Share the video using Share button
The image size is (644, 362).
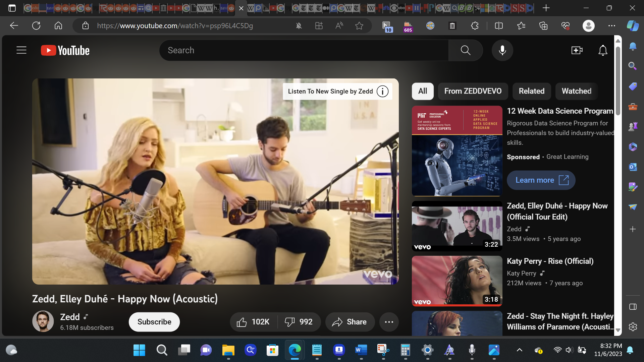point(350,322)
